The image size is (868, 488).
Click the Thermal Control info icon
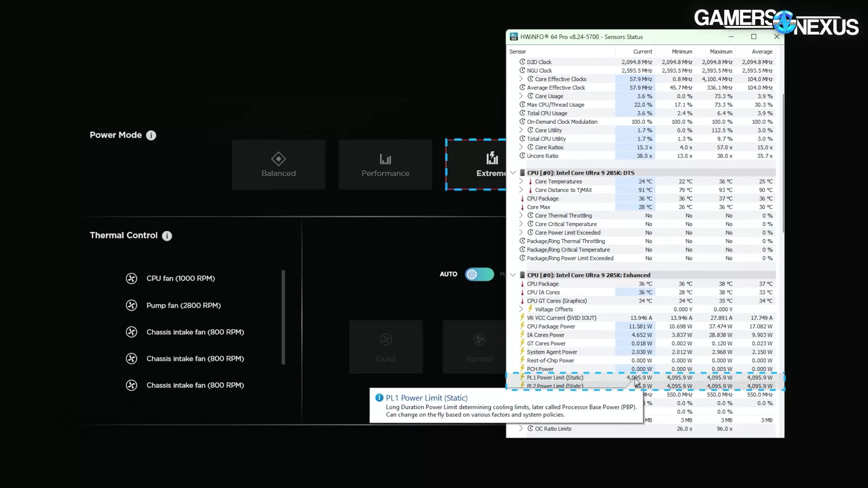tap(167, 236)
